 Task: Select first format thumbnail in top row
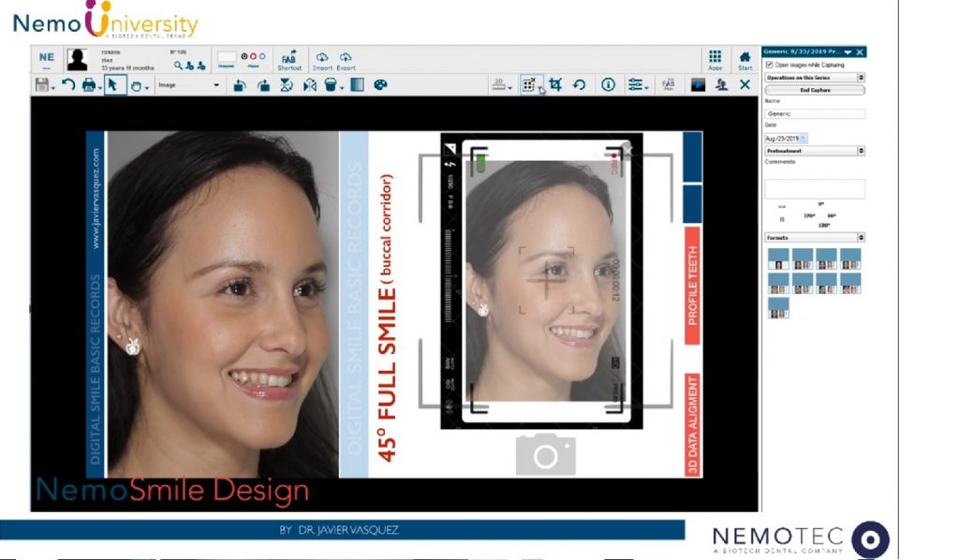click(x=778, y=259)
